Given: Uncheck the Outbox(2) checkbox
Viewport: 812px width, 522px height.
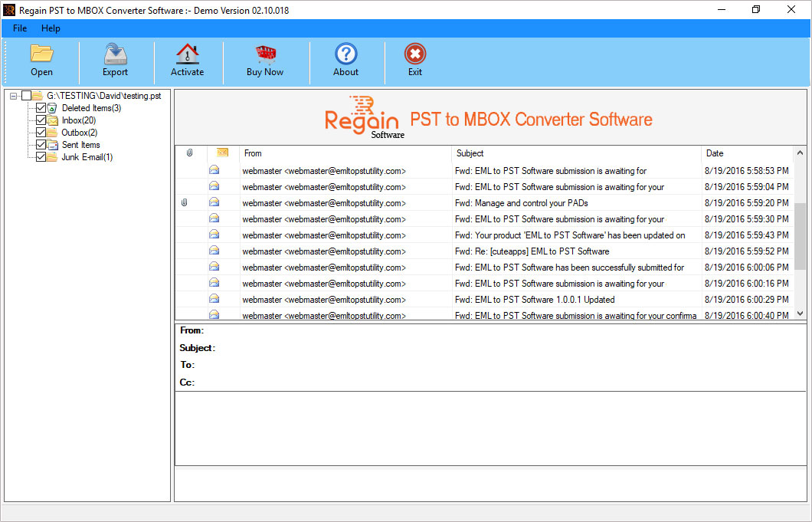Looking at the screenshot, I should [41, 132].
